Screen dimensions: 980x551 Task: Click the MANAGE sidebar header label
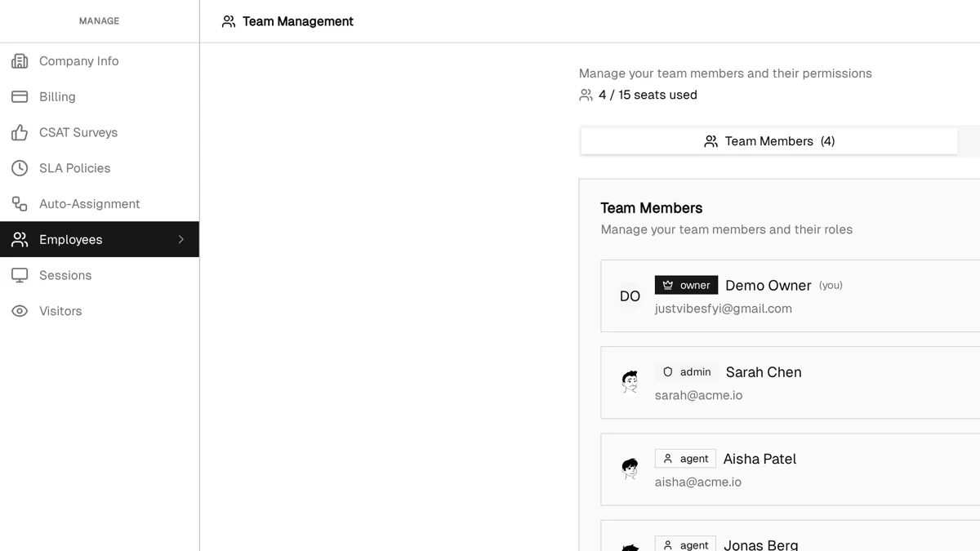tap(99, 21)
